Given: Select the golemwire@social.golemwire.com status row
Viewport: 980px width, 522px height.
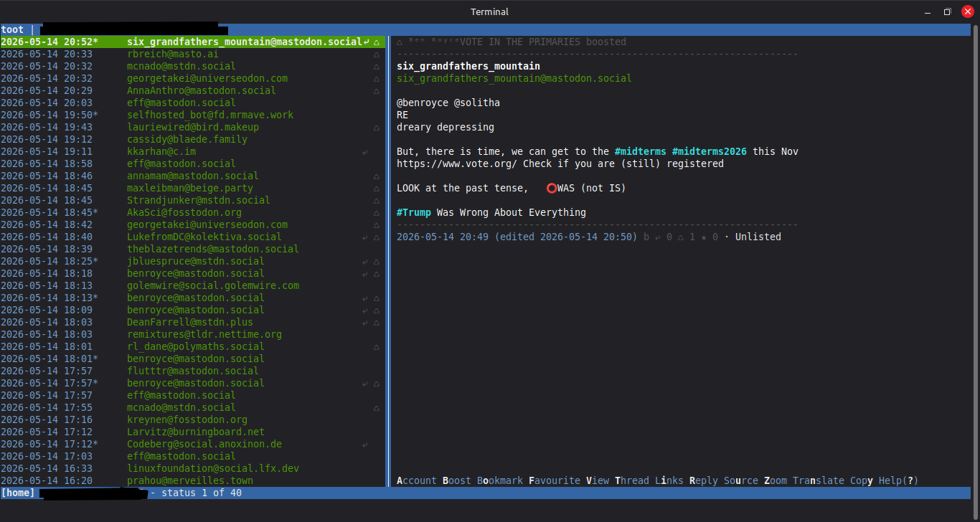Looking at the screenshot, I should coord(192,285).
